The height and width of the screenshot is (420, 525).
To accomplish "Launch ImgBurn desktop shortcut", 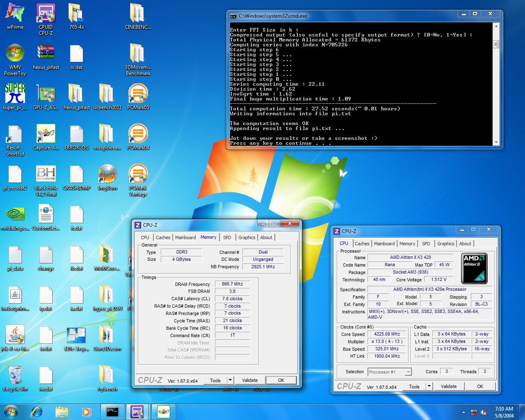I will coord(107,177).
